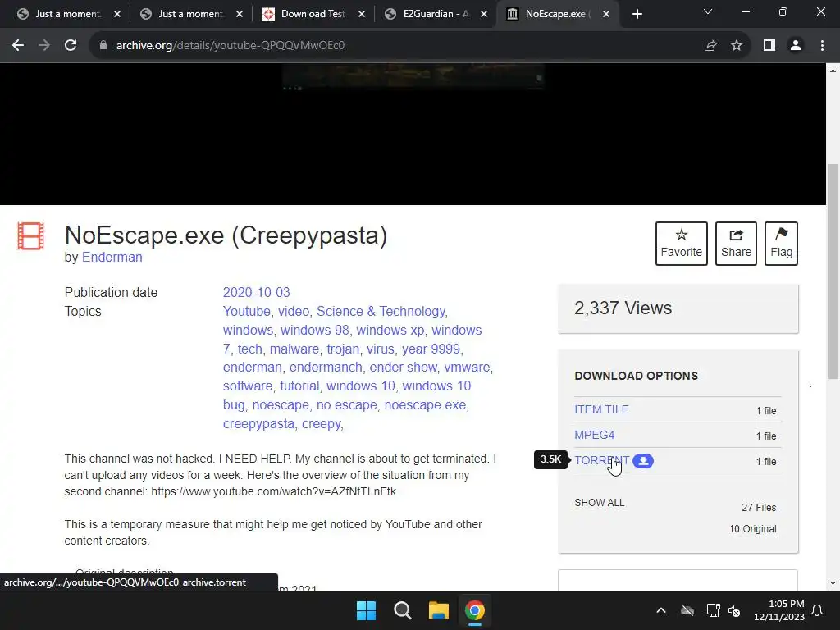The width and height of the screenshot is (840, 630).
Task: Open the taskbar clock and date
Action: coord(779,610)
